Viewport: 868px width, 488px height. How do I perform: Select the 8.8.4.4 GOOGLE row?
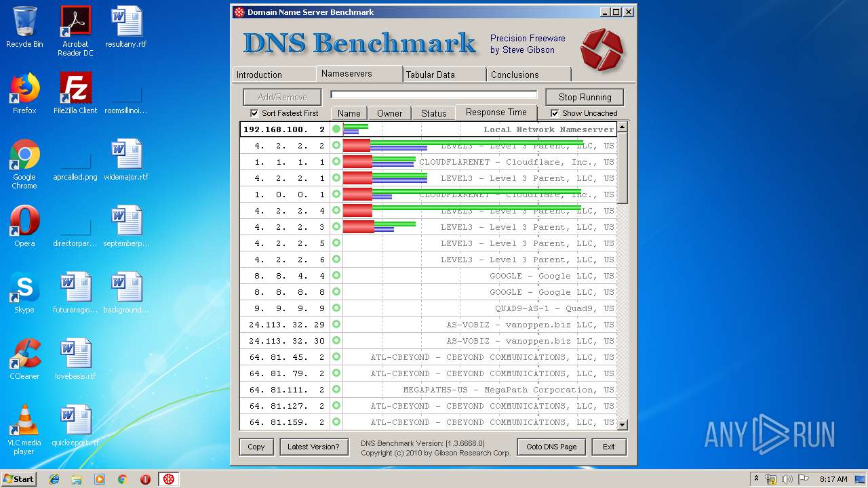click(429, 276)
